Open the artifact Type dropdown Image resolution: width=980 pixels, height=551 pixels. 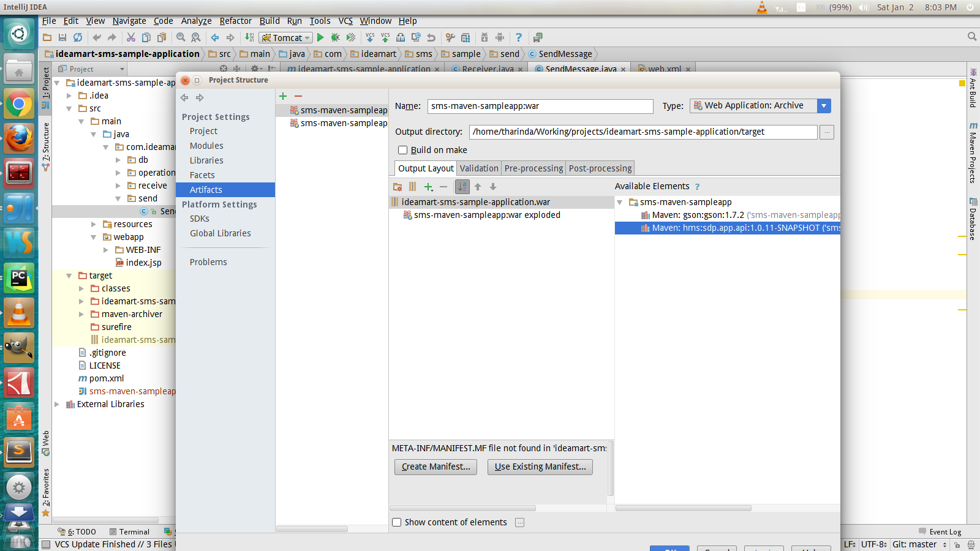coord(824,105)
